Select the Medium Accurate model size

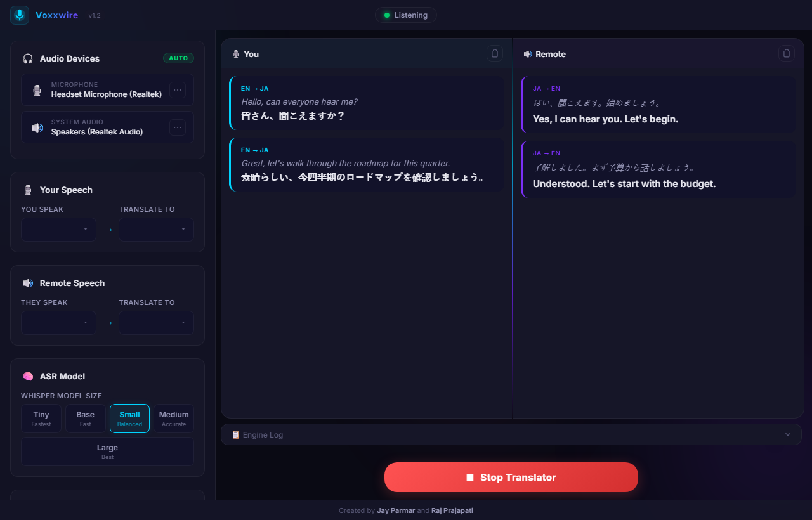174,419
